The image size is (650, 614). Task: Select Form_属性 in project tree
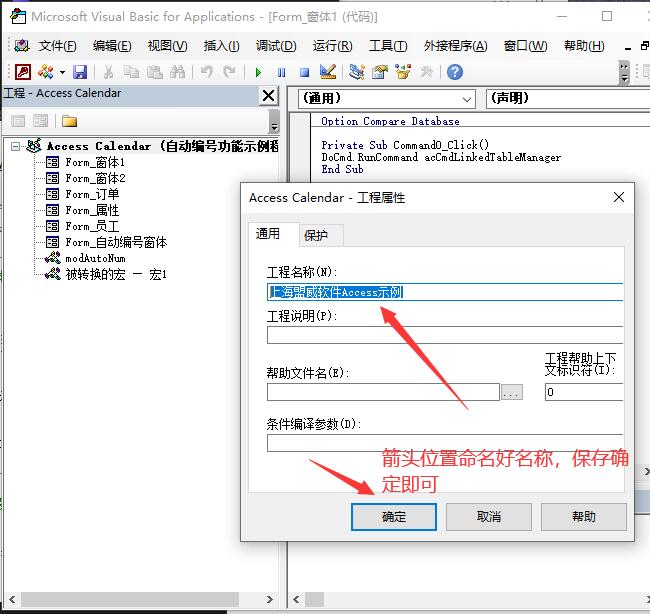click(92, 210)
